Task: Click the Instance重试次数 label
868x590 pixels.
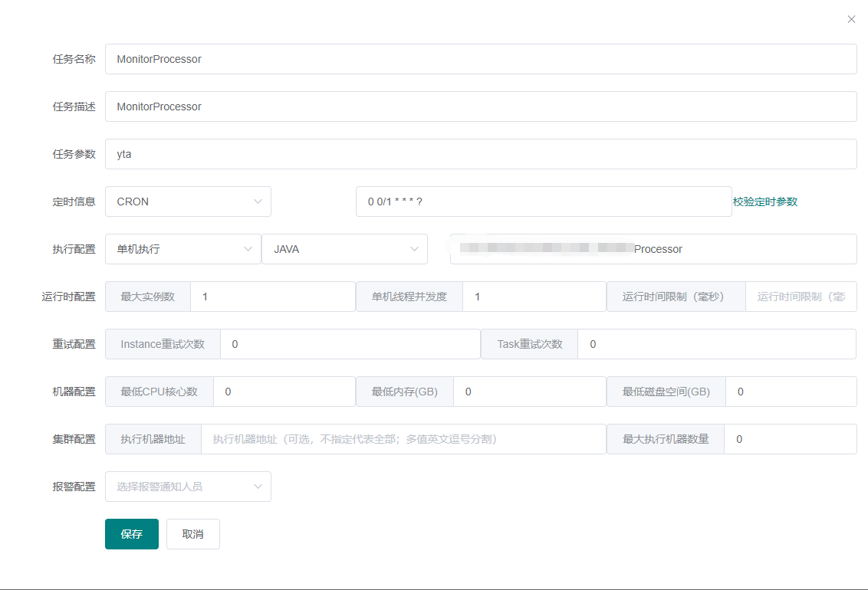Action: pos(163,345)
